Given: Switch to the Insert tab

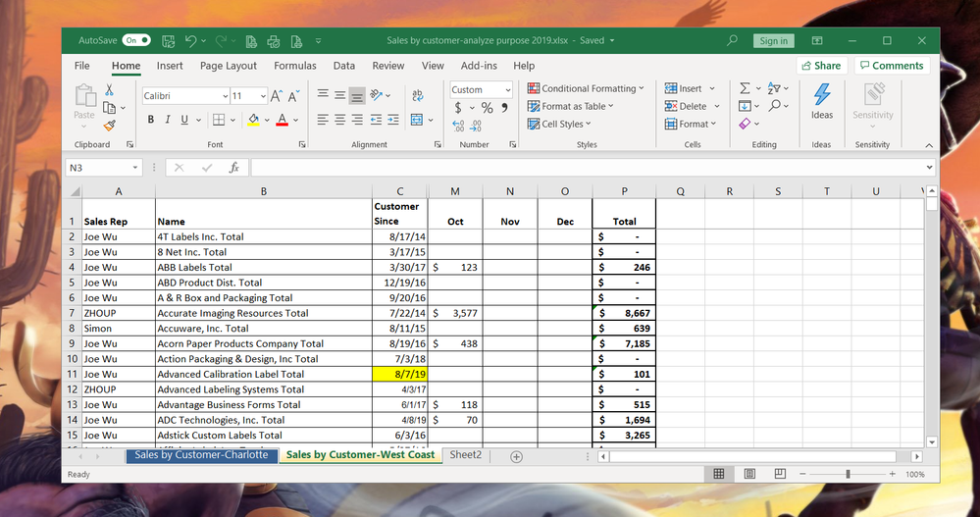Looking at the screenshot, I should coord(170,66).
